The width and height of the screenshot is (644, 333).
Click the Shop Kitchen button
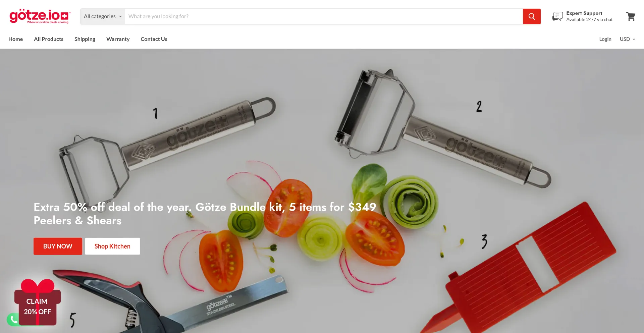112,246
